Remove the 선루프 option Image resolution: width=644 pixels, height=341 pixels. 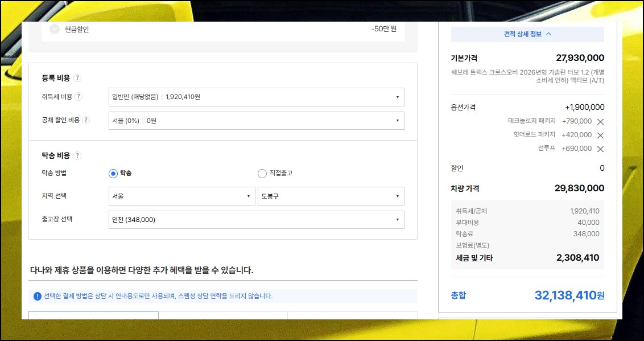tap(600, 149)
